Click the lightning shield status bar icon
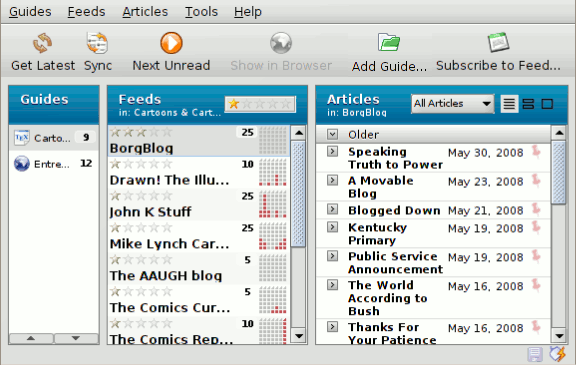Viewport: 576px width, 365px height. [x=557, y=354]
